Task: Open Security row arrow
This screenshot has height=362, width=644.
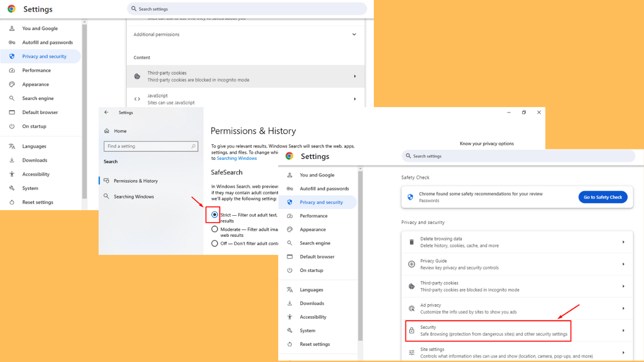Action: point(623,330)
